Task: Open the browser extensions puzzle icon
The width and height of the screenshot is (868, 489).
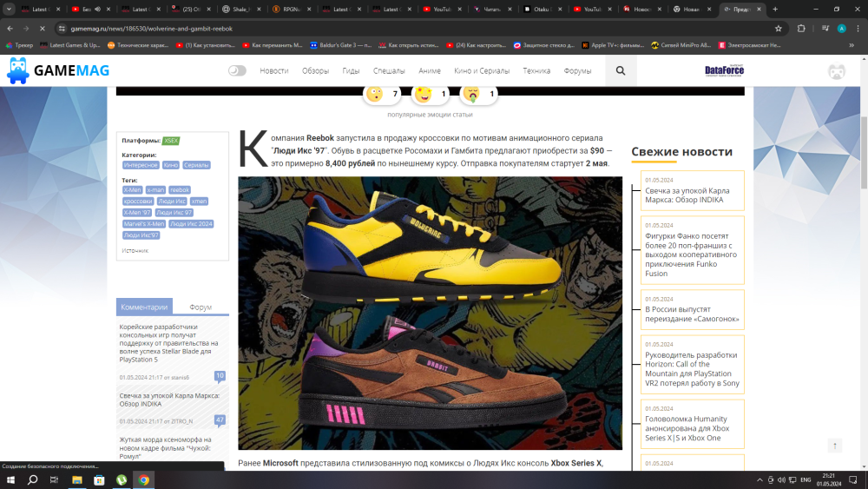Action: (801, 28)
